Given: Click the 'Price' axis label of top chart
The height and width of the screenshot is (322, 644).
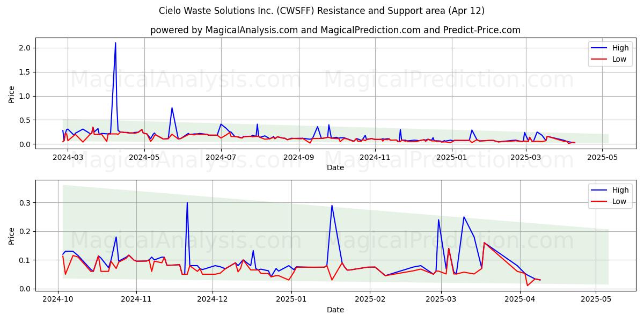Looking at the screenshot, I should pyautogui.click(x=12, y=94).
